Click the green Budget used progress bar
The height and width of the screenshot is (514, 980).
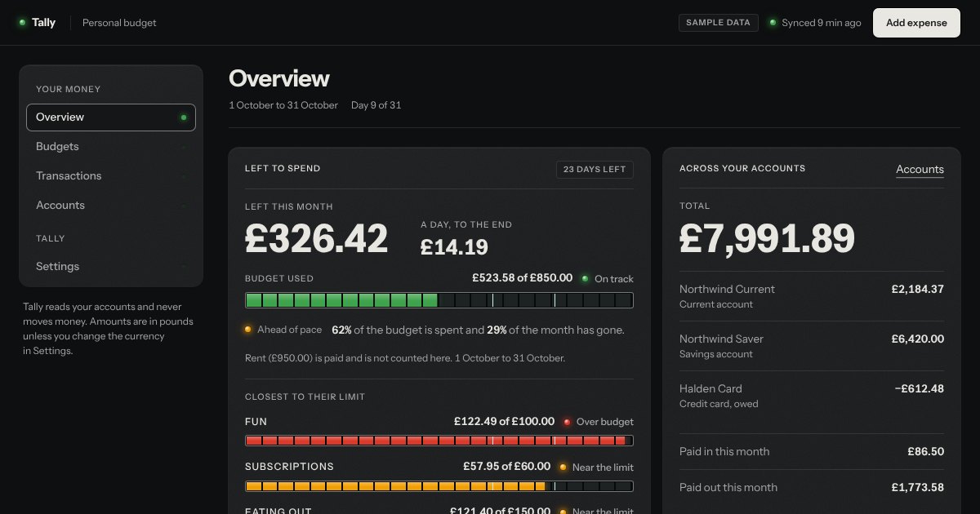click(439, 300)
